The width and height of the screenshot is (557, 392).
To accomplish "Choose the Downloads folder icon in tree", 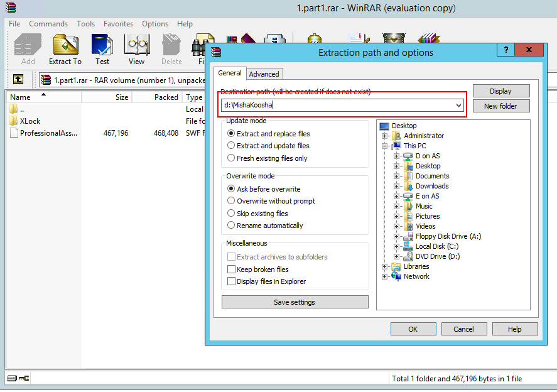I will click(x=408, y=186).
